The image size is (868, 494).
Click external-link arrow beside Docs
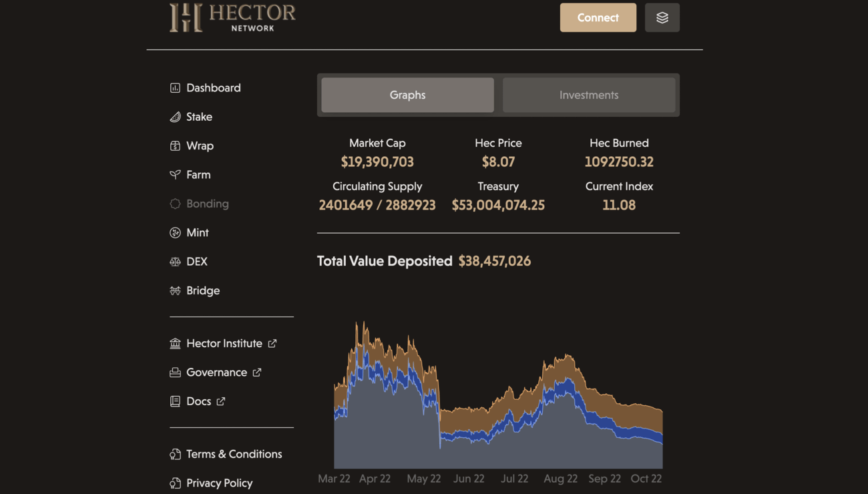point(221,401)
